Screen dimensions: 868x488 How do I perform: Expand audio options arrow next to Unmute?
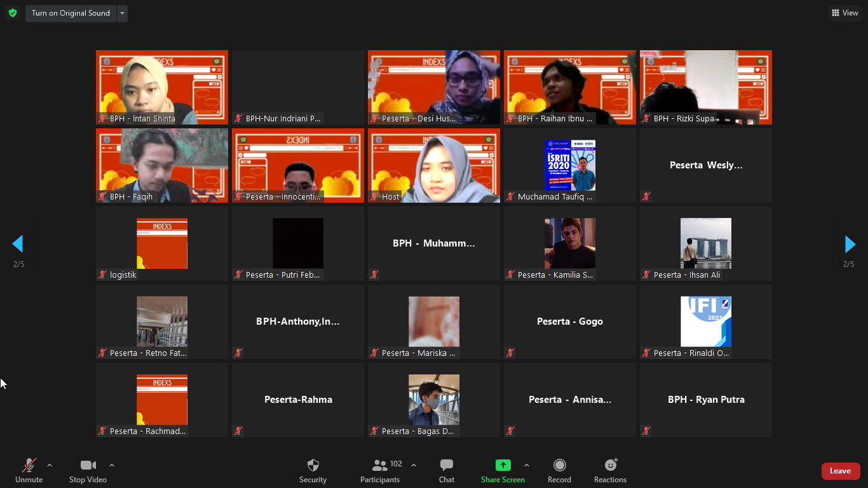[50, 465]
